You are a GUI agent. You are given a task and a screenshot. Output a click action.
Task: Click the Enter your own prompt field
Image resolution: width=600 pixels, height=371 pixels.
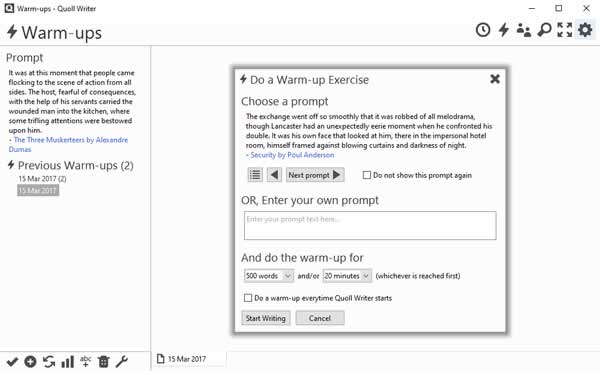pyautogui.click(x=370, y=226)
